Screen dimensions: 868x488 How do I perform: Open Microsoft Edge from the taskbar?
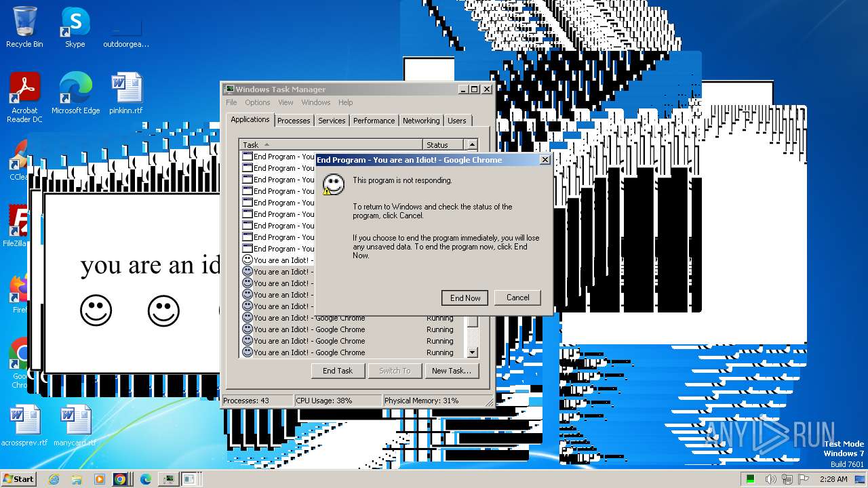145,479
